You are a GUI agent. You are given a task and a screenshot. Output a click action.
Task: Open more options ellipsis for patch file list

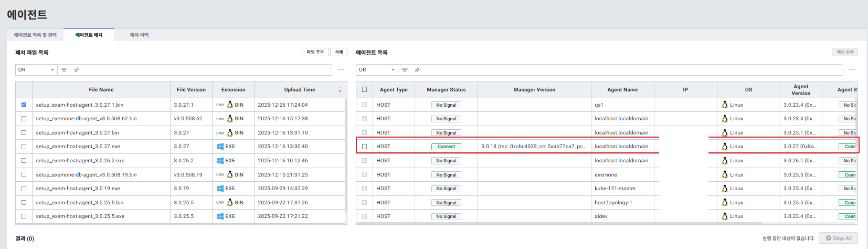click(x=341, y=70)
